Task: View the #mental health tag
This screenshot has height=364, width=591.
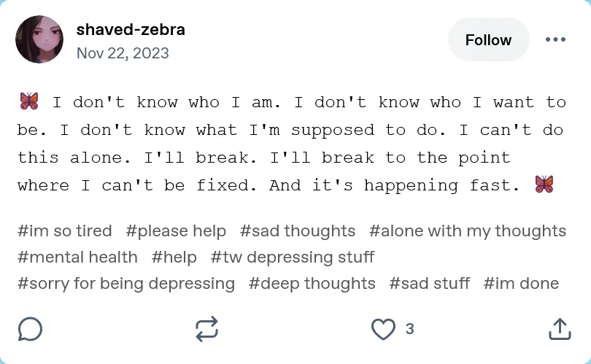Action: click(77, 257)
